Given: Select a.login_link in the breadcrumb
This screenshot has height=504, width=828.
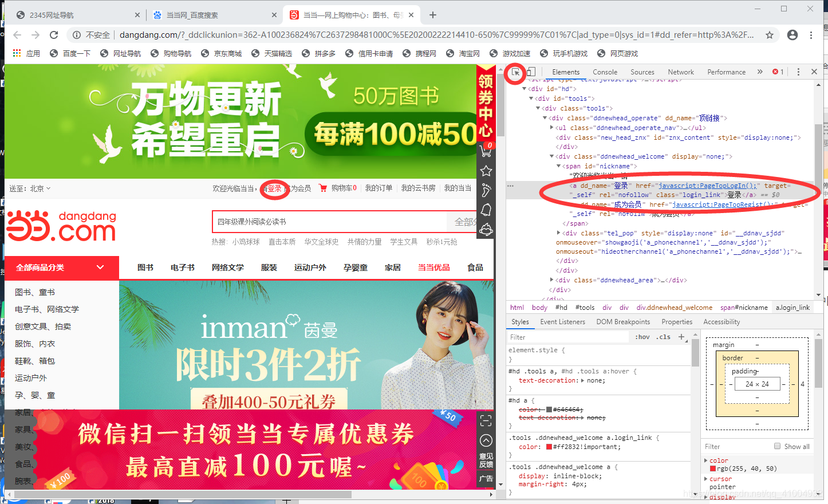Looking at the screenshot, I should (792, 308).
